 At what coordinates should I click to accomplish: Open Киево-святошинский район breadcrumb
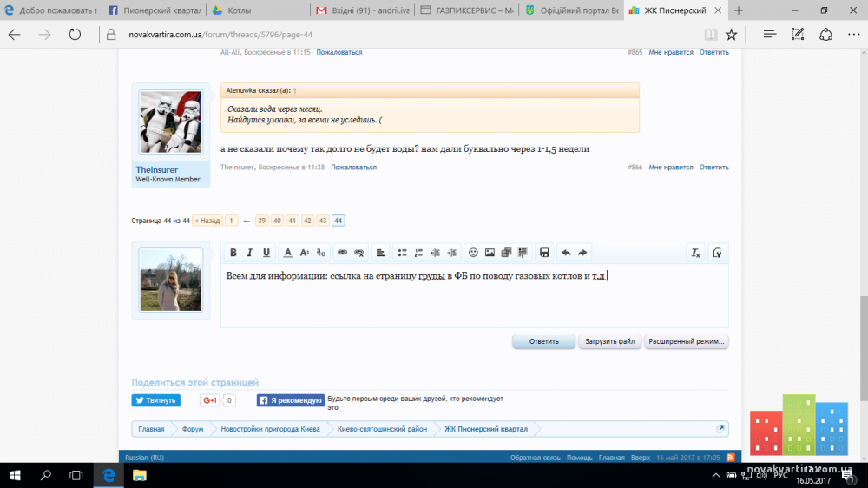(382, 429)
